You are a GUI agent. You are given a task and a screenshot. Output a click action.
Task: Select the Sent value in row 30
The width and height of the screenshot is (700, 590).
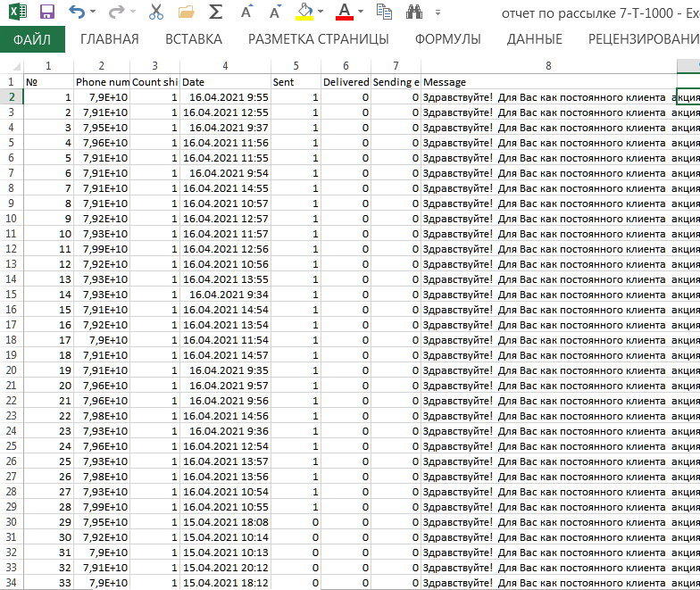click(x=296, y=522)
